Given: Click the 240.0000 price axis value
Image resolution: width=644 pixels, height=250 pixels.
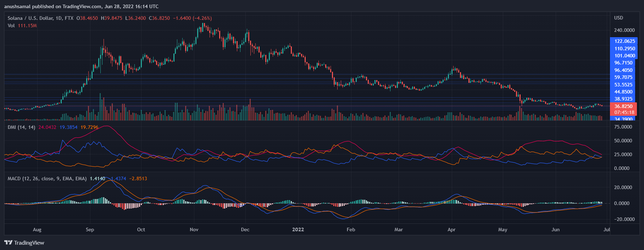Looking at the screenshot, I should pos(624,30).
